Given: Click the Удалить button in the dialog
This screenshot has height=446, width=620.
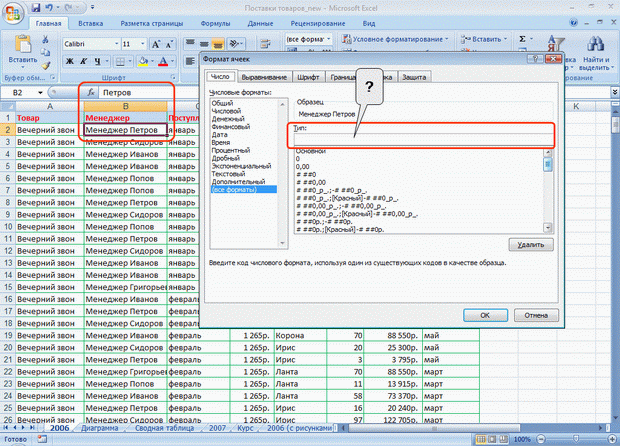Looking at the screenshot, I should pos(531,245).
